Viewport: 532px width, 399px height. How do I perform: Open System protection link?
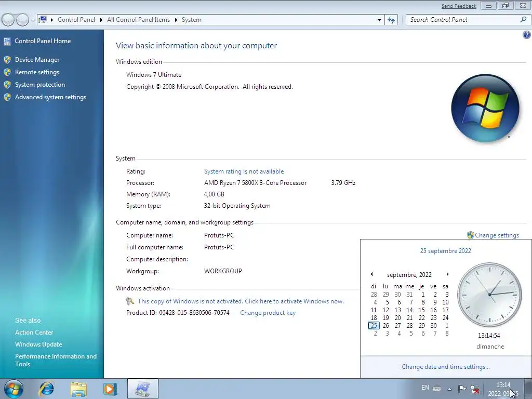tap(39, 85)
